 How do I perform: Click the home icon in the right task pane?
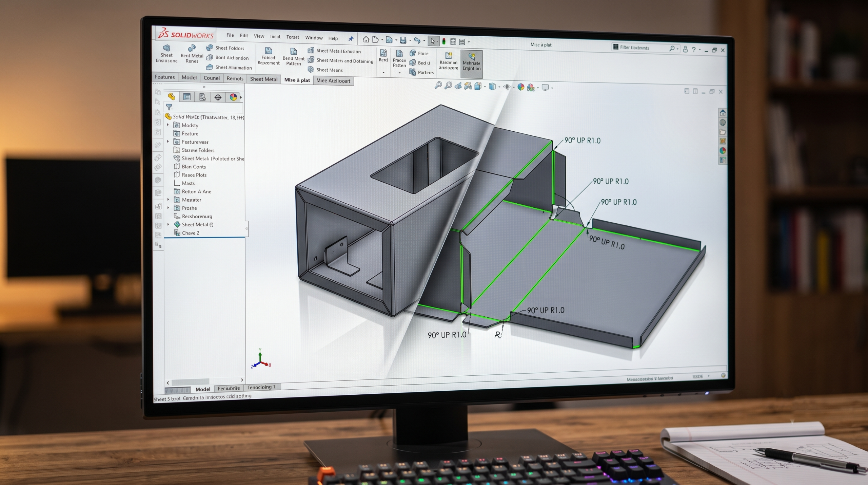point(723,113)
